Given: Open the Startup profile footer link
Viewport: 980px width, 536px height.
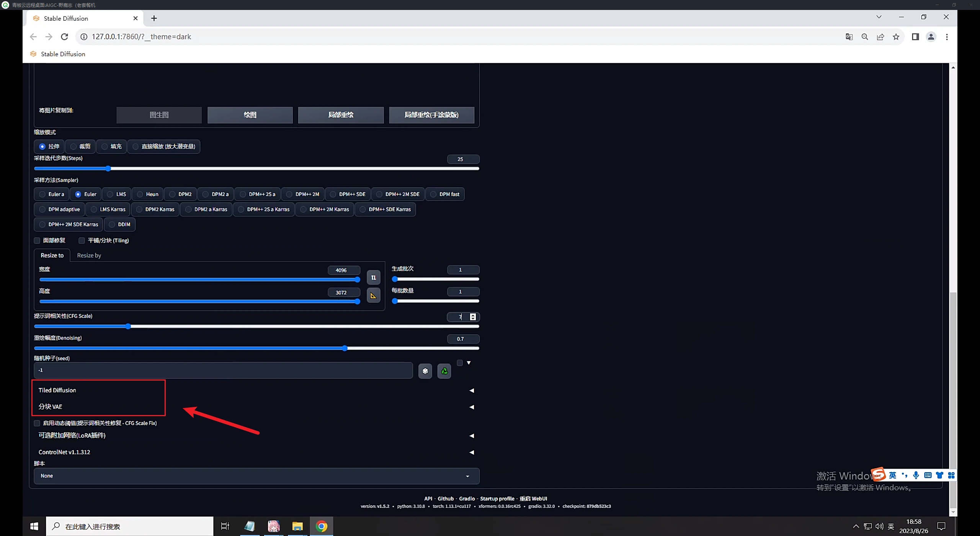Looking at the screenshot, I should click(497, 498).
